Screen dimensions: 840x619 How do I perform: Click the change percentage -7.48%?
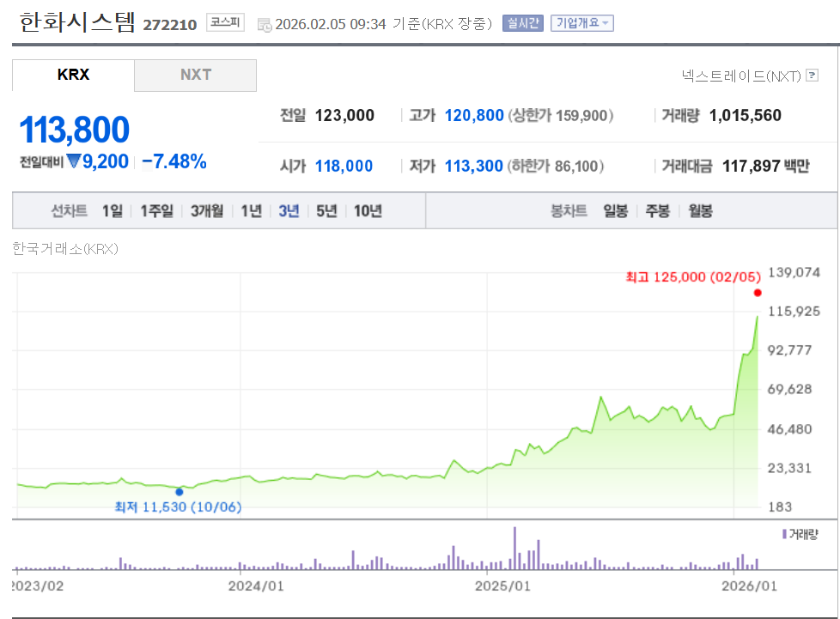[x=174, y=161]
